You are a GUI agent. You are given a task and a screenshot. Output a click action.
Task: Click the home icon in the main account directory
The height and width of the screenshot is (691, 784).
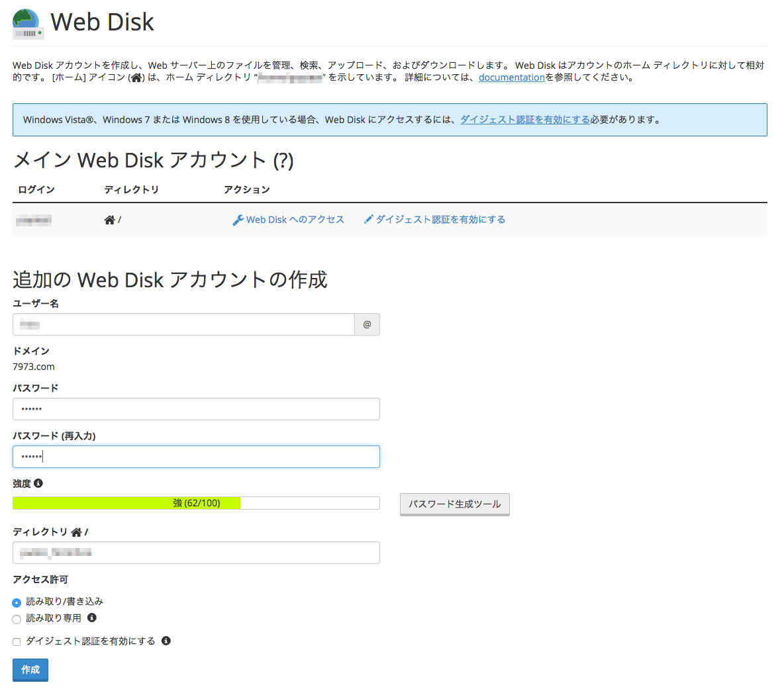[110, 220]
